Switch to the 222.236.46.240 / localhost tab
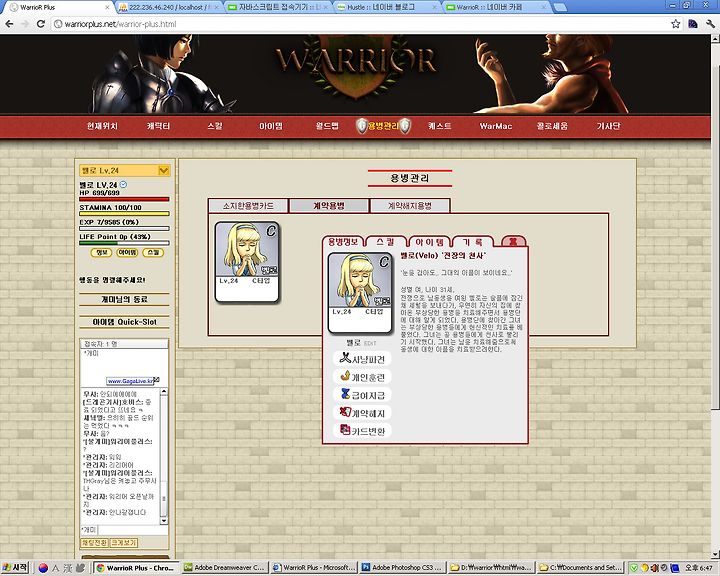Image resolution: width=720 pixels, height=576 pixels. tap(168, 7)
